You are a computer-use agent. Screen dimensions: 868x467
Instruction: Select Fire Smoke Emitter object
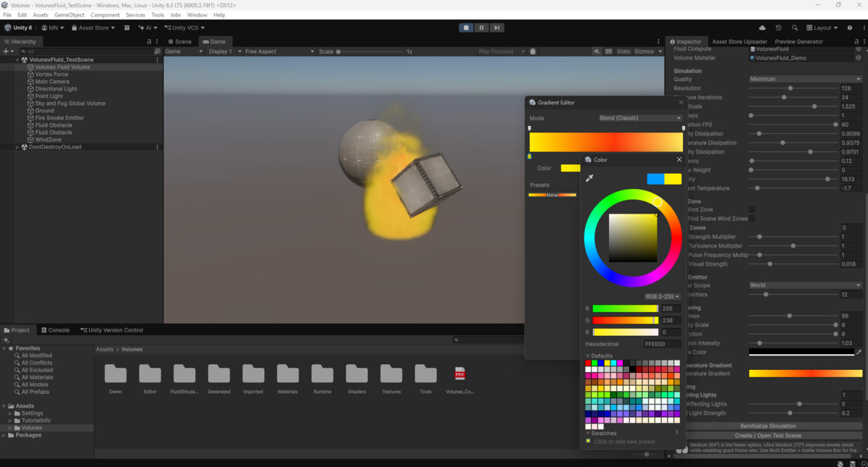coord(59,117)
